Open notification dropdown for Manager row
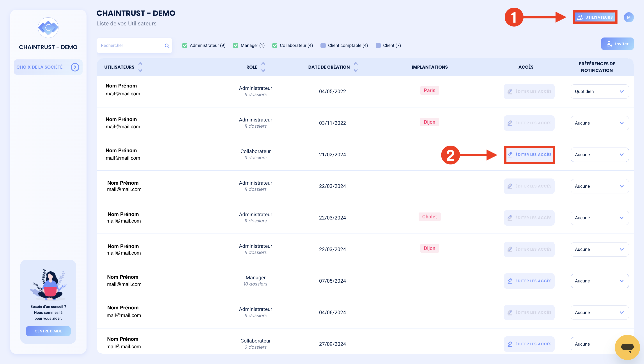Image resolution: width=644 pixels, height=364 pixels. (600, 281)
